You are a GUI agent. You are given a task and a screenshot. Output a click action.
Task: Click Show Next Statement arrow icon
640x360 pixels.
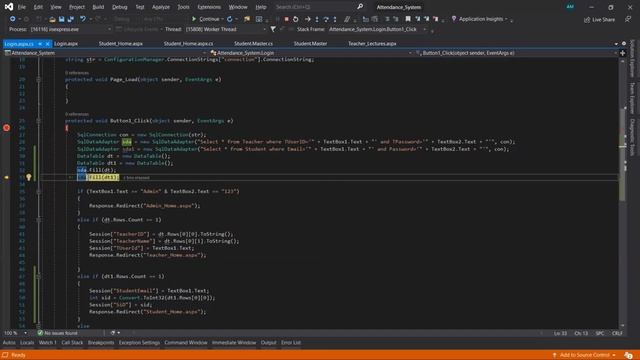(x=308, y=19)
